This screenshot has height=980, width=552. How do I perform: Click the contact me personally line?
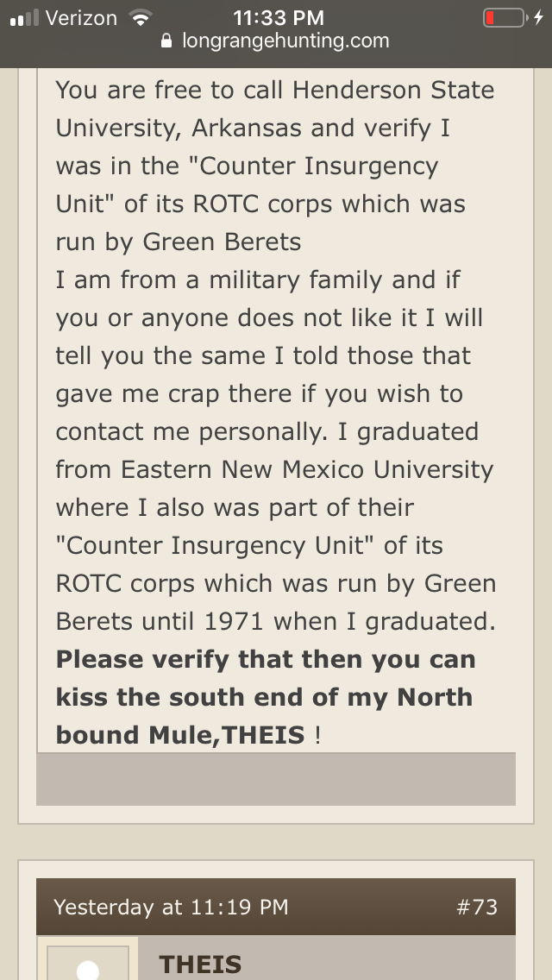(x=267, y=431)
